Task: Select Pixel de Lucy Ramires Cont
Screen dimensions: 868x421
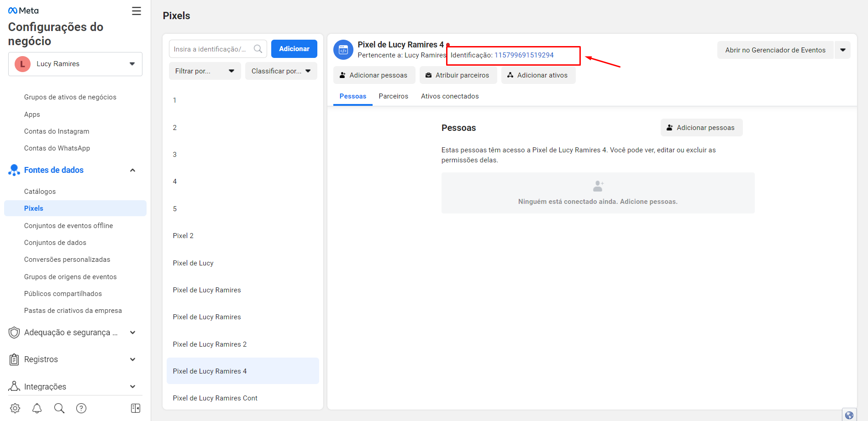Action: 215,398
